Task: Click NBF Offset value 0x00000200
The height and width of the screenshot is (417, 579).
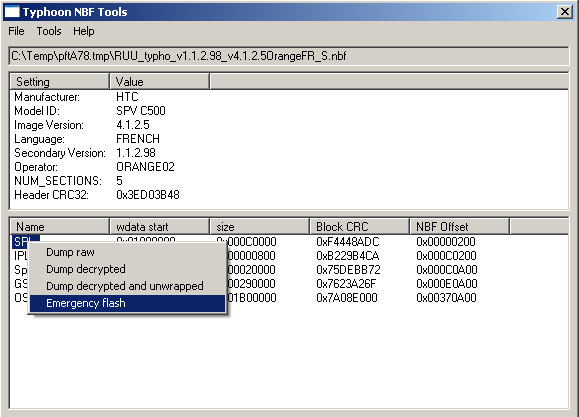Action: coord(446,242)
